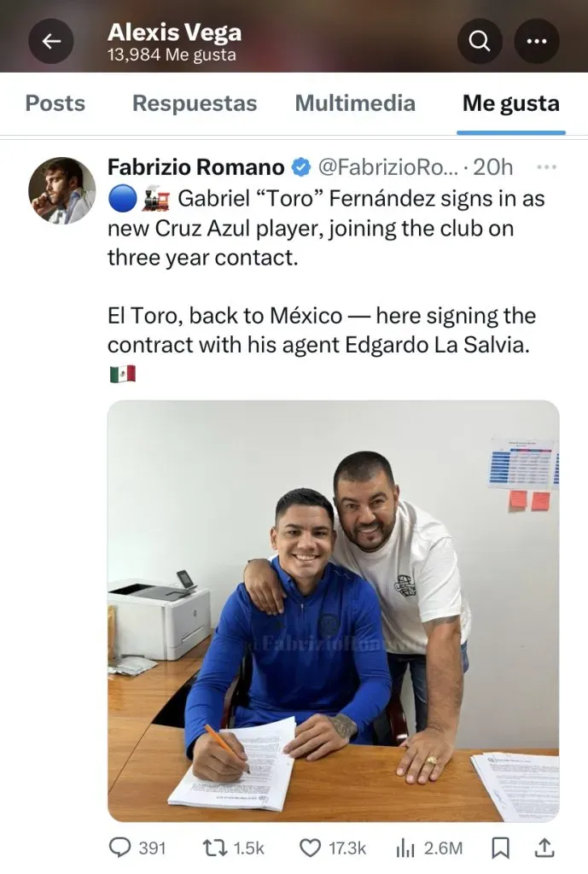The height and width of the screenshot is (874, 588).
Task: Like the tweet with 17.3k likes
Action: coord(333,848)
